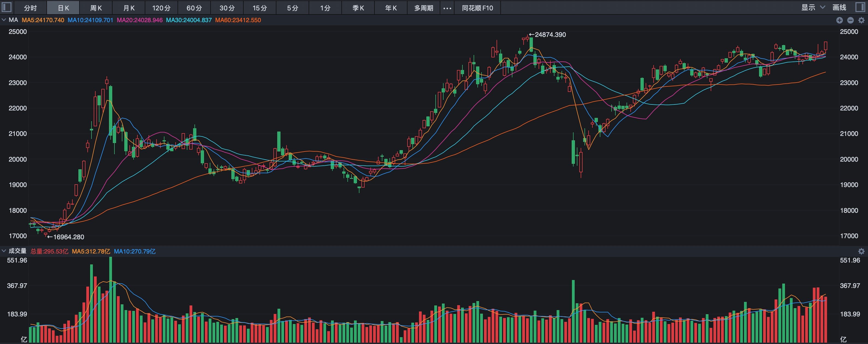Toggle the left sidebar panel icon
868x344 pixels.
pos(7,7)
